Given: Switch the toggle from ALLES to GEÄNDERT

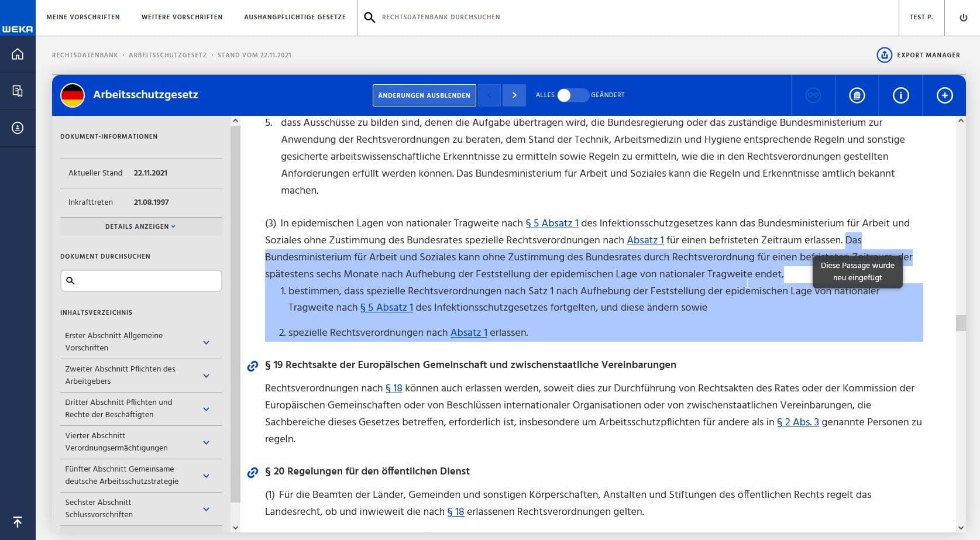Looking at the screenshot, I should (x=573, y=95).
